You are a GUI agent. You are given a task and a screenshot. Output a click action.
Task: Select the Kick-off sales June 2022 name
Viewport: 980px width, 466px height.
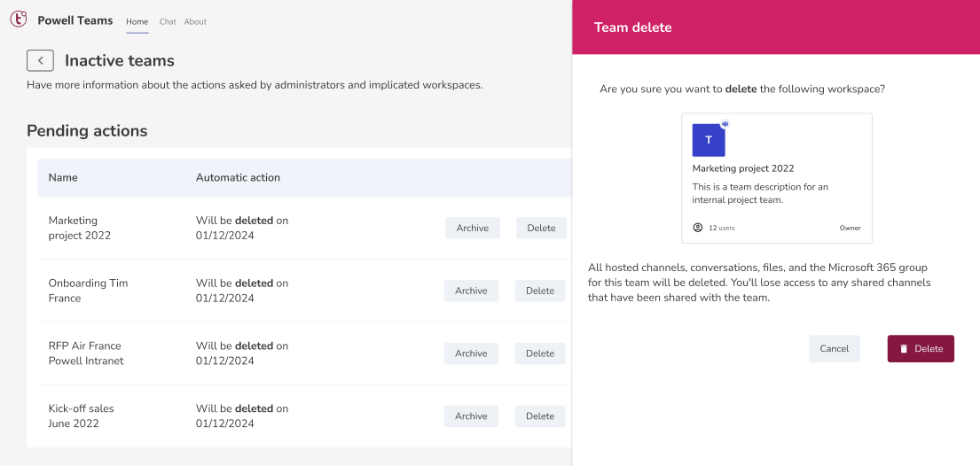[x=82, y=416]
